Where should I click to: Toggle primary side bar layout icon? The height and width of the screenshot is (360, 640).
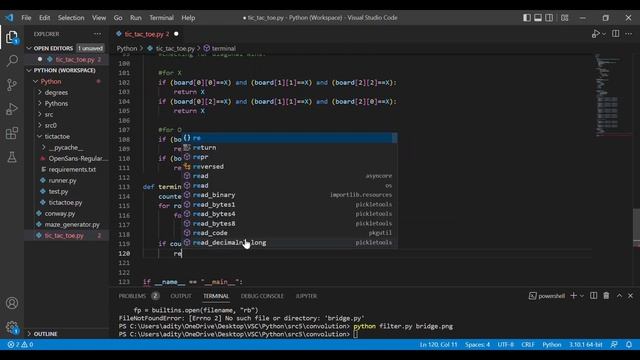pyautogui.click(x=527, y=18)
